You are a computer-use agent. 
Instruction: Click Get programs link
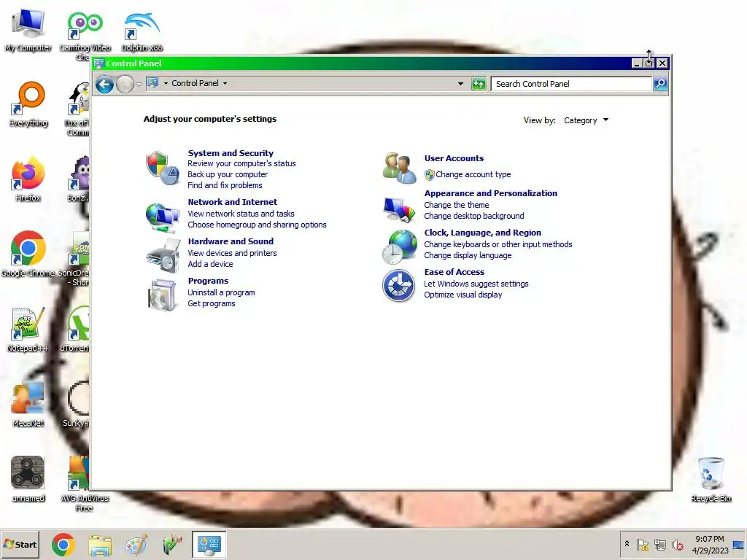pyautogui.click(x=212, y=303)
